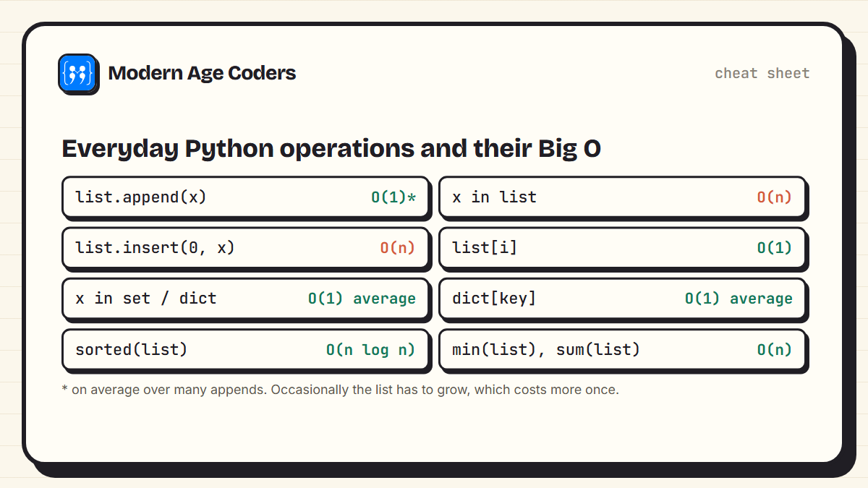Click the O(n) value beside 'x in list'

click(775, 197)
